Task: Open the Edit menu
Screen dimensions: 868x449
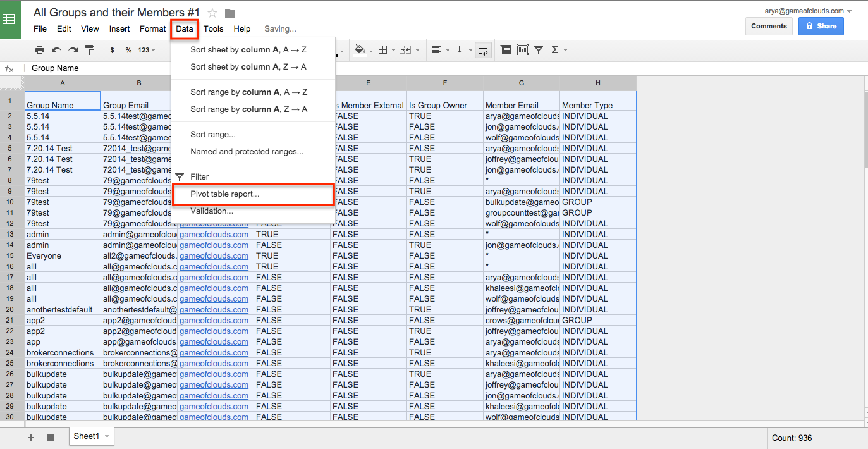Action: point(64,28)
